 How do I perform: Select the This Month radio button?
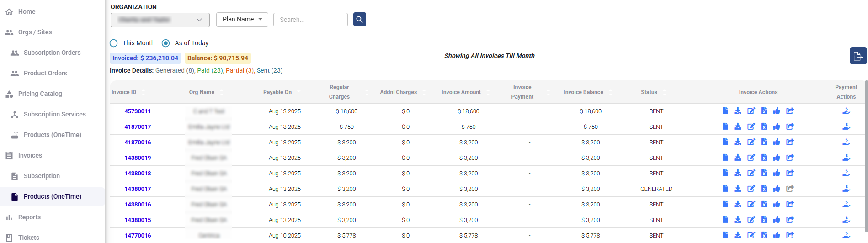(114, 43)
